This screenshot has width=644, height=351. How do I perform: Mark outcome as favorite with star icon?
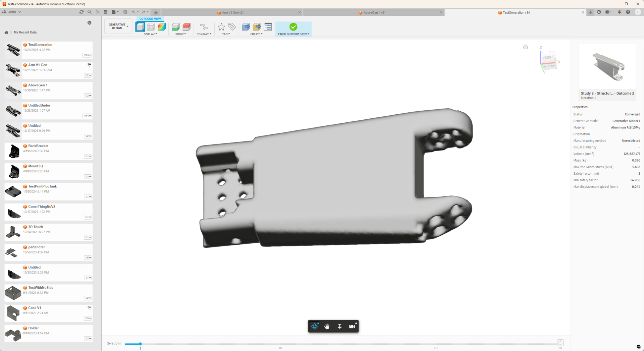[x=221, y=27]
